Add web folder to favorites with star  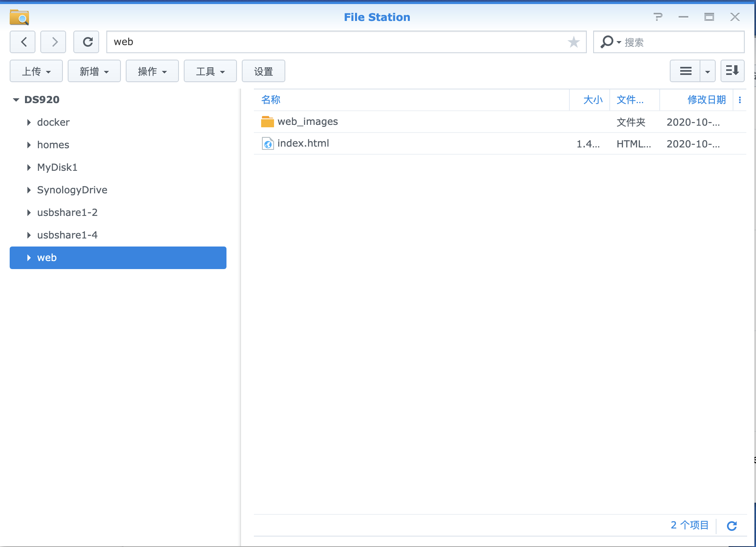click(x=573, y=42)
